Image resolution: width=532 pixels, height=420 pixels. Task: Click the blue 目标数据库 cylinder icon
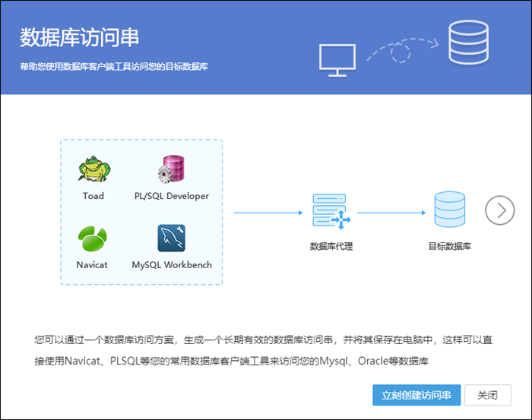[449, 210]
